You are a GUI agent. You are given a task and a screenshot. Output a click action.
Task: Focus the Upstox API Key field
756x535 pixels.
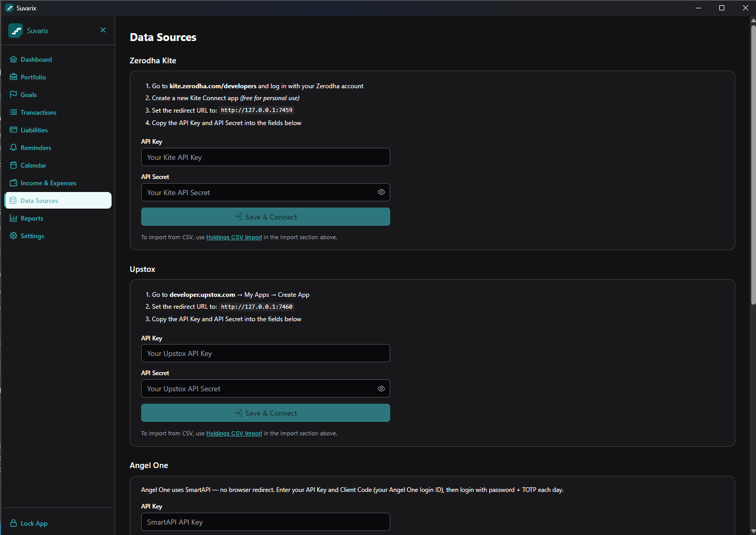(266, 353)
